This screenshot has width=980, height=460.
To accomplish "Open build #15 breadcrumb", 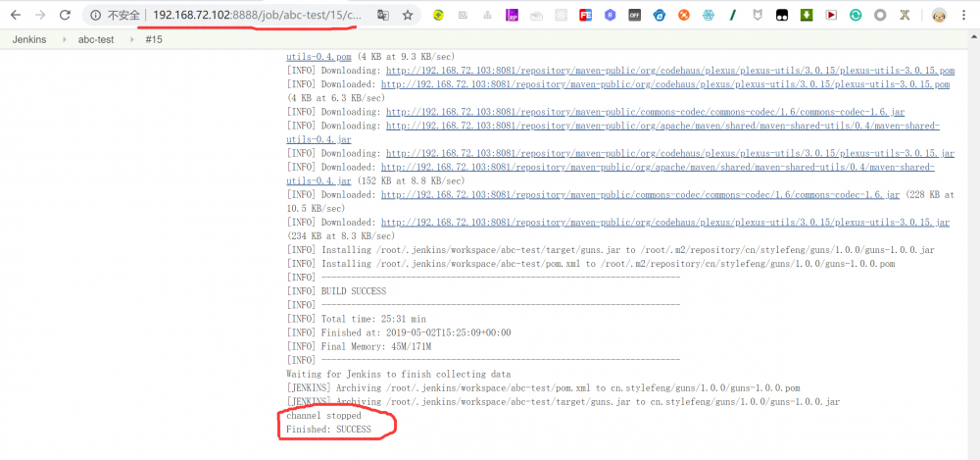I will 154,39.
